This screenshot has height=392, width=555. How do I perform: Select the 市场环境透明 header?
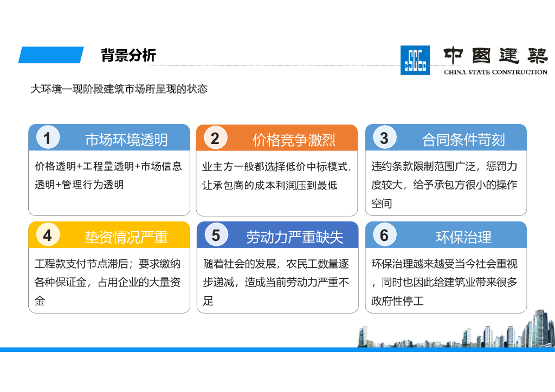tap(126, 140)
